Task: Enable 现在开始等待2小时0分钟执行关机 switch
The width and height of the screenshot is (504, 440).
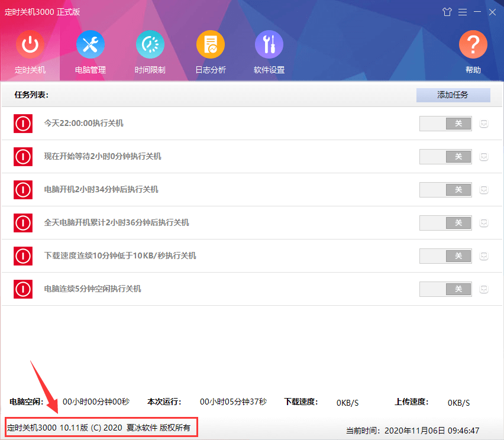Action: click(445, 157)
